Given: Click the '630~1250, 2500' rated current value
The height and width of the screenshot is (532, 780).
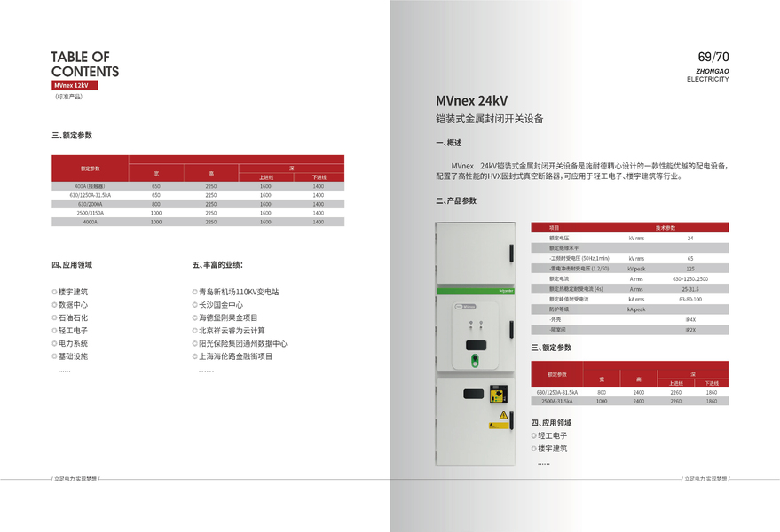Looking at the screenshot, I should click(690, 279).
